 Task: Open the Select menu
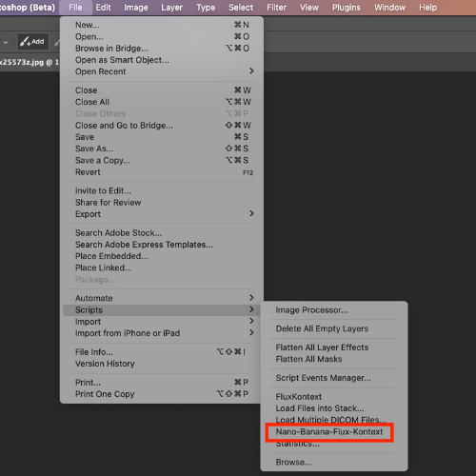coord(241,8)
